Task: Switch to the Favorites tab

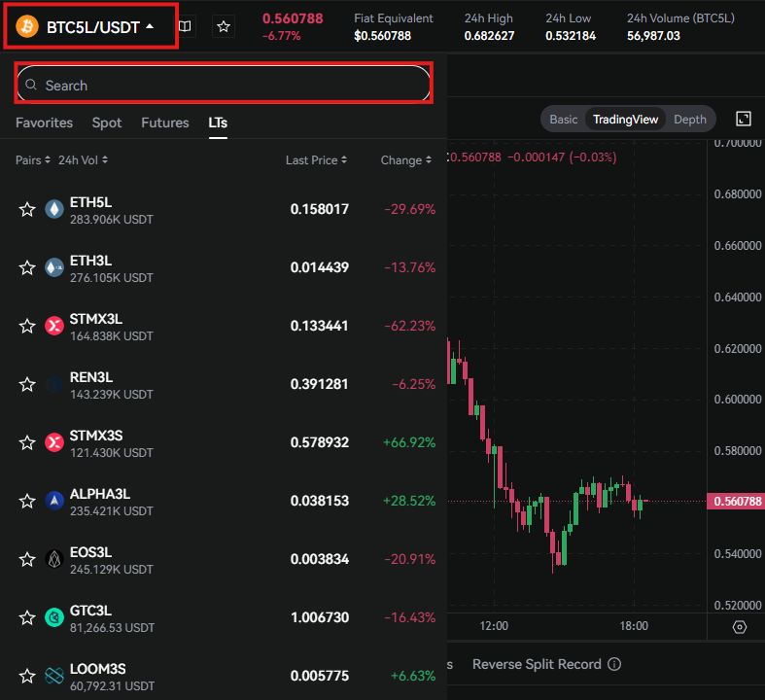Action: coord(44,122)
